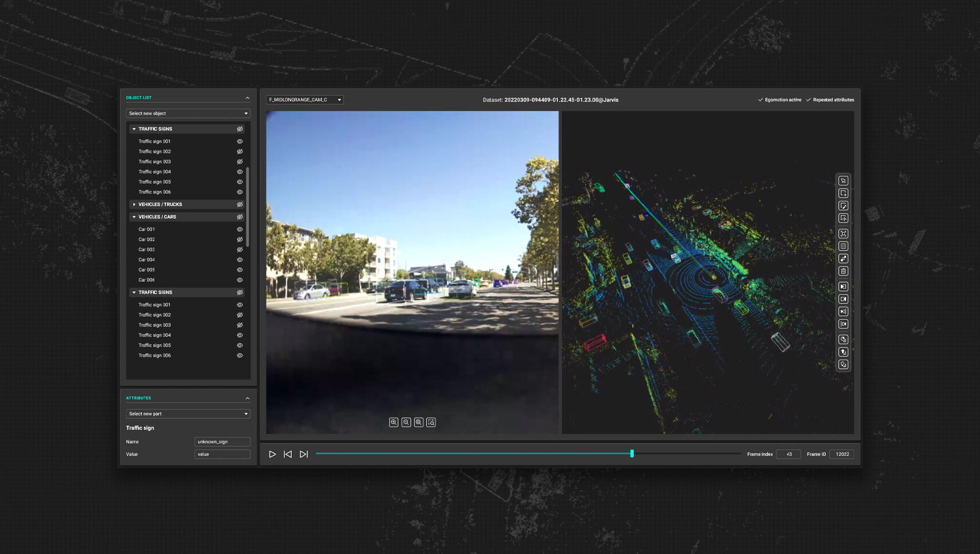Viewport: 980px width, 554px height.
Task: Click the zoom out magnifier on camera view
Action: pos(406,422)
